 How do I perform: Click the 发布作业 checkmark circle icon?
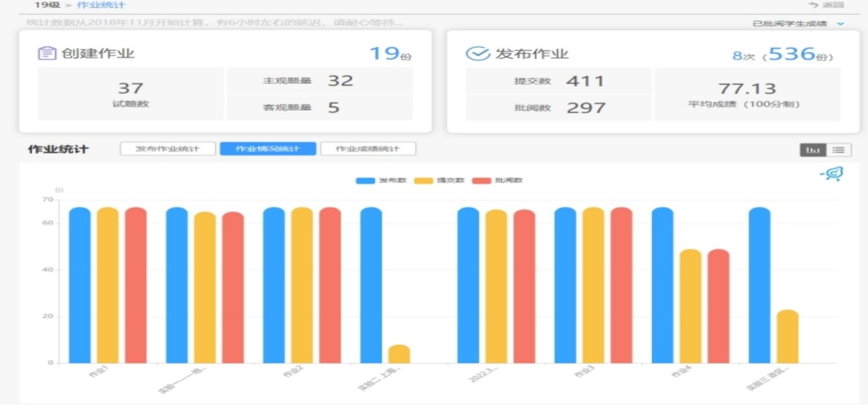[477, 54]
